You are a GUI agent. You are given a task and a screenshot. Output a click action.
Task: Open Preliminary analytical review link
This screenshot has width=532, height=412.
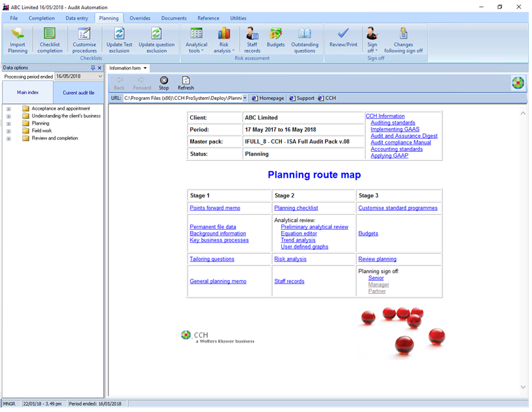314,227
